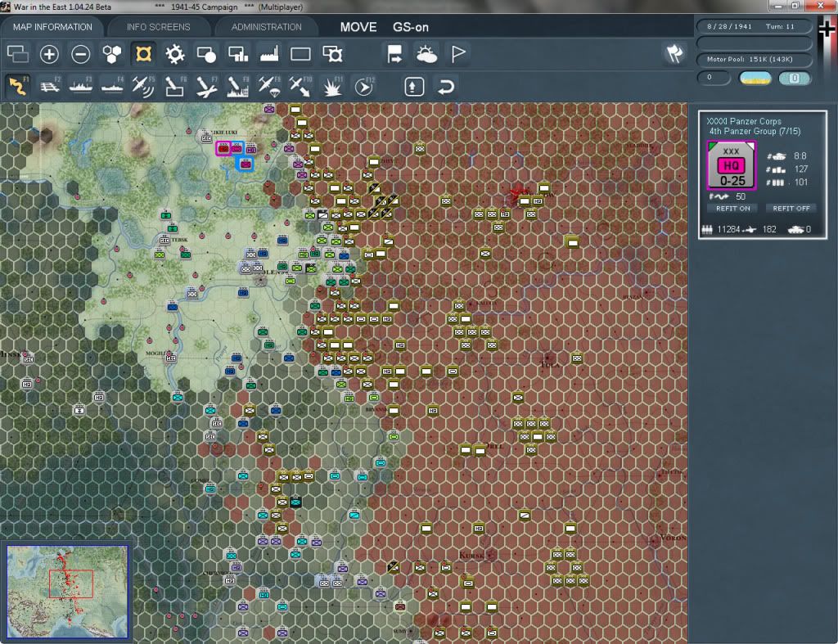Click the XXXI Panzer Corps name link

[x=743, y=121]
